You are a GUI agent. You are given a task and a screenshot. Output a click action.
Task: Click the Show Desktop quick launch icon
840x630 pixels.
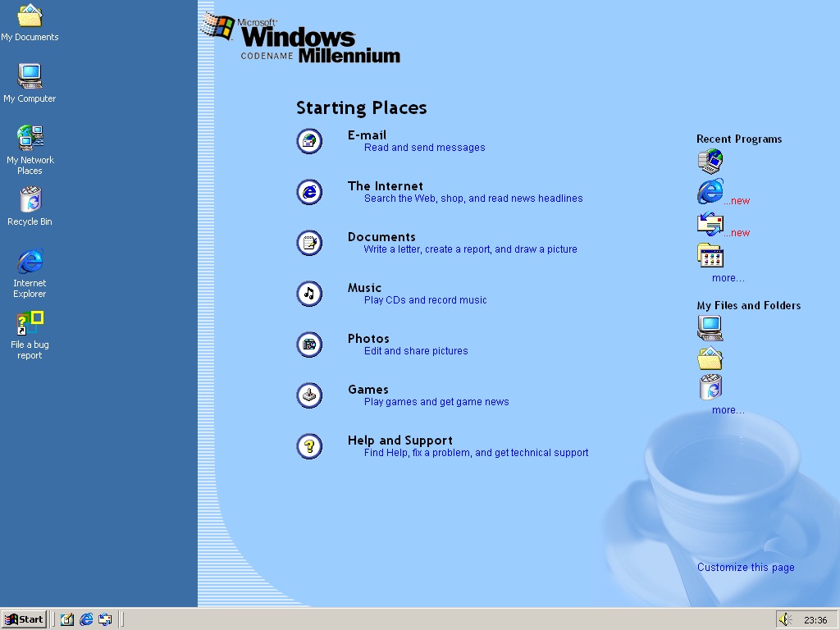click(x=67, y=620)
